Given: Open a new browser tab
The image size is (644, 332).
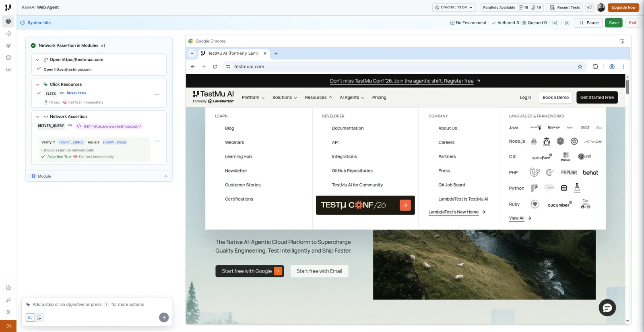Looking at the screenshot, I should (276, 53).
